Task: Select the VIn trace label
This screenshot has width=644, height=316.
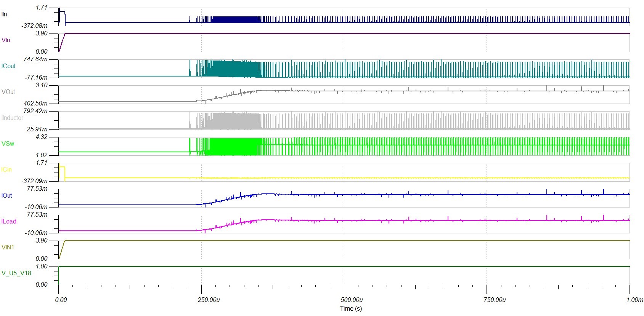Action: pos(6,40)
